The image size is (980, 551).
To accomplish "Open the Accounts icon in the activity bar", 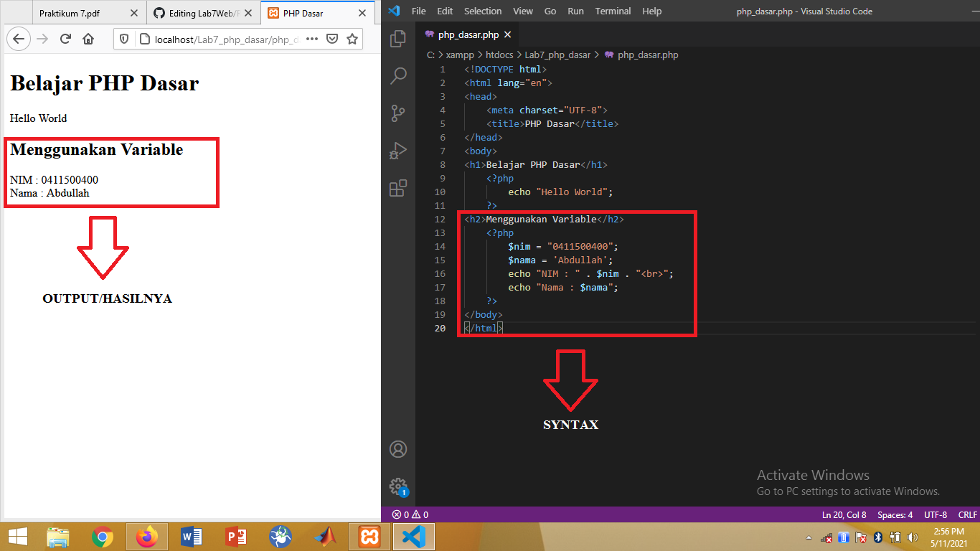I will click(x=398, y=449).
